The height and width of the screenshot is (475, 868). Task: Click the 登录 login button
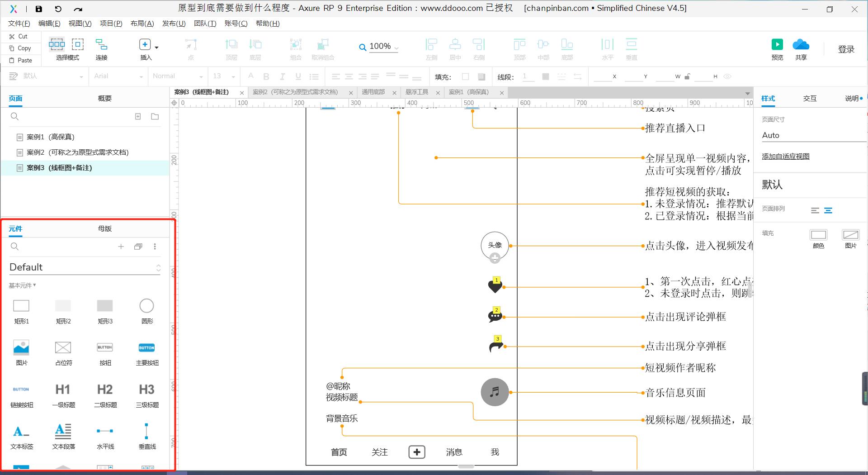[846, 49]
